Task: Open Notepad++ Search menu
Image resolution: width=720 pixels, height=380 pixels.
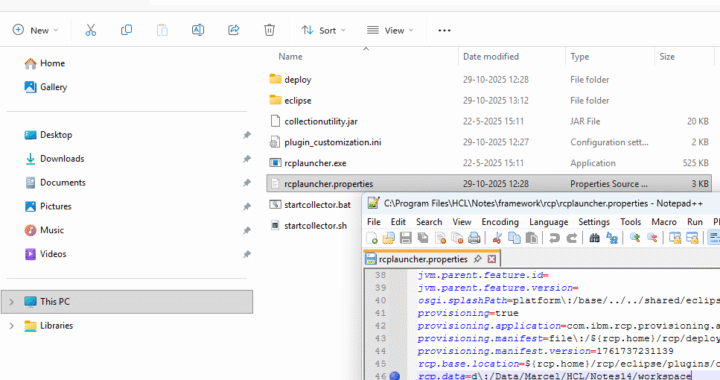Action: [x=429, y=222]
